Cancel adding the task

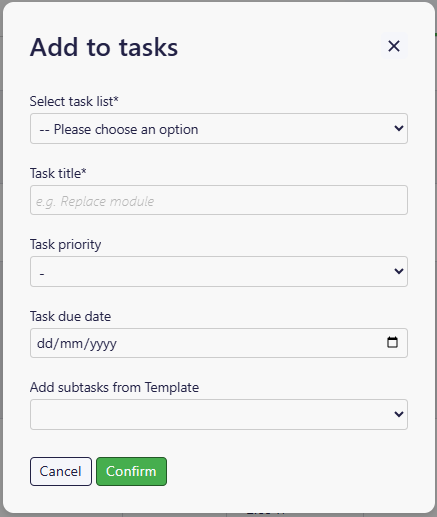61,471
